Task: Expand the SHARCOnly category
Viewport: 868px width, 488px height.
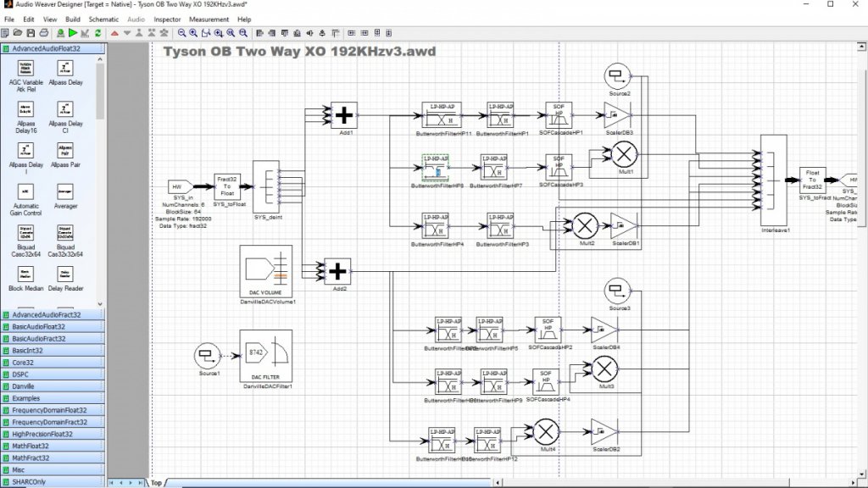Action: tap(53, 482)
